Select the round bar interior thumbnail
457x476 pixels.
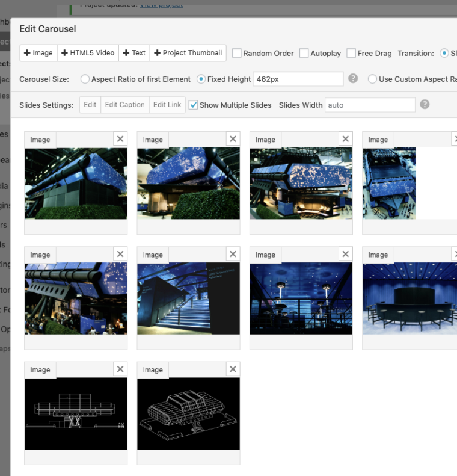[x=409, y=298]
